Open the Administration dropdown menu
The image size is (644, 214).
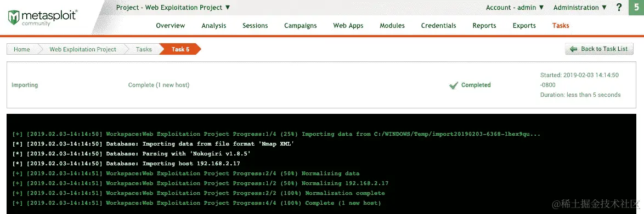580,7
